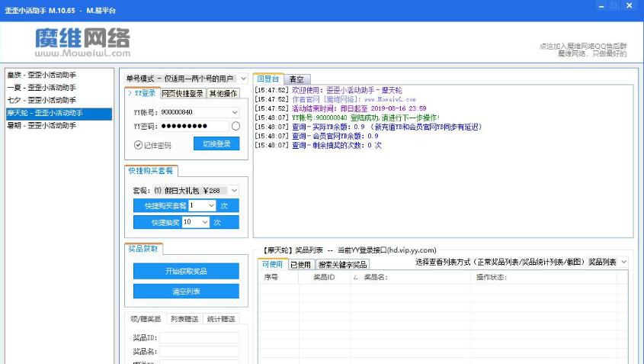Viewport: 644px width, 364px height.
Task: Expand the YY帐号 account dropdown
Action: [235, 112]
